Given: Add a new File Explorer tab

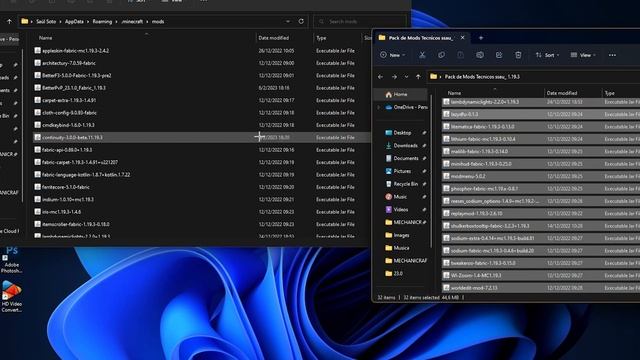Looking at the screenshot, I should click(x=481, y=38).
